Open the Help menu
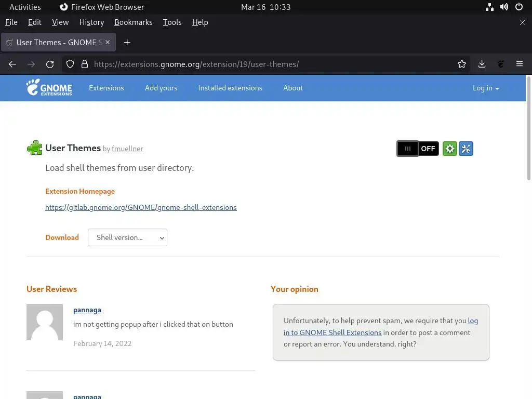Image resolution: width=532 pixels, height=399 pixels. click(x=200, y=22)
